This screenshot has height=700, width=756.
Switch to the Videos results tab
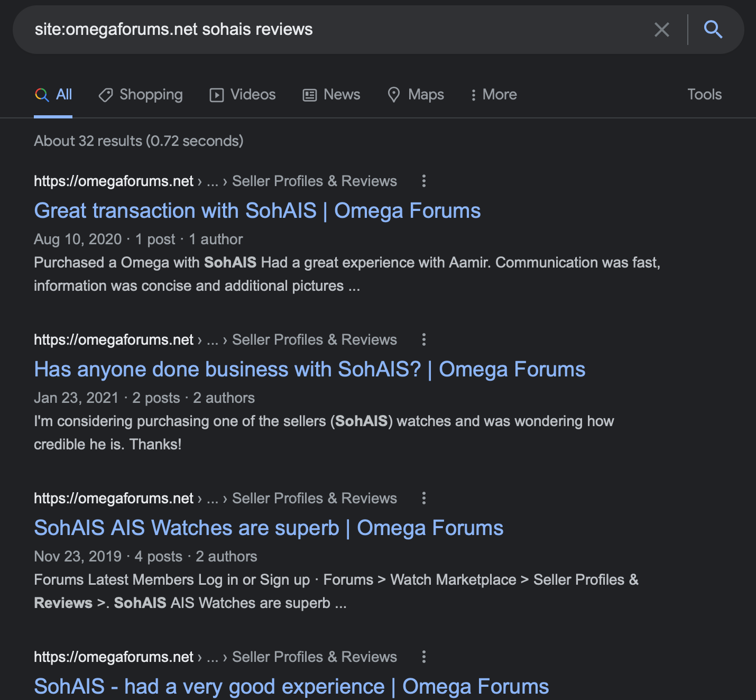point(243,95)
